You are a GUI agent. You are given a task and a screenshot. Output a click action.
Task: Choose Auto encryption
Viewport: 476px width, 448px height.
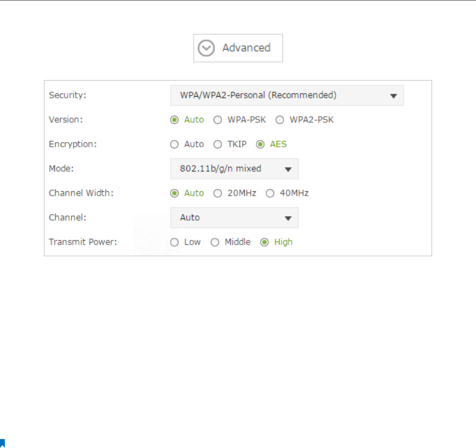174,144
